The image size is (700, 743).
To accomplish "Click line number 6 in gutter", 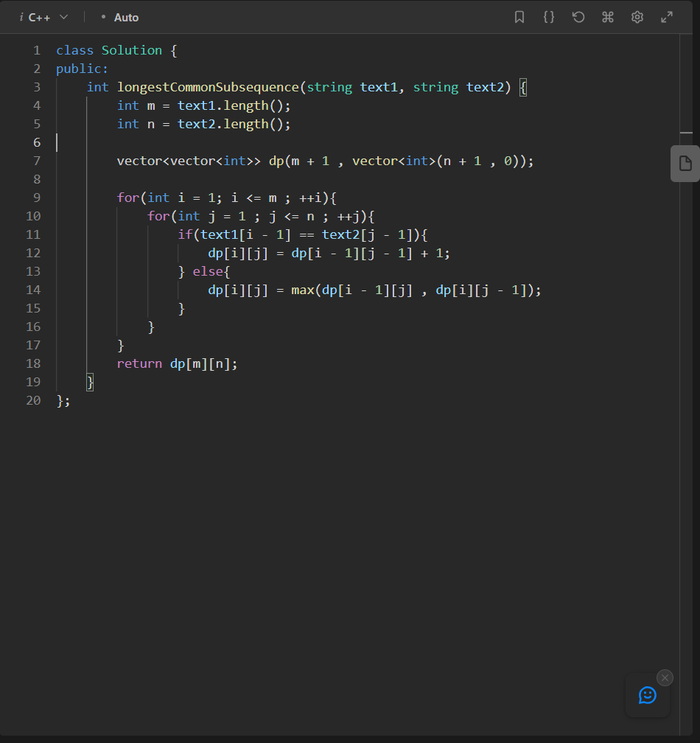I will coord(37,143).
